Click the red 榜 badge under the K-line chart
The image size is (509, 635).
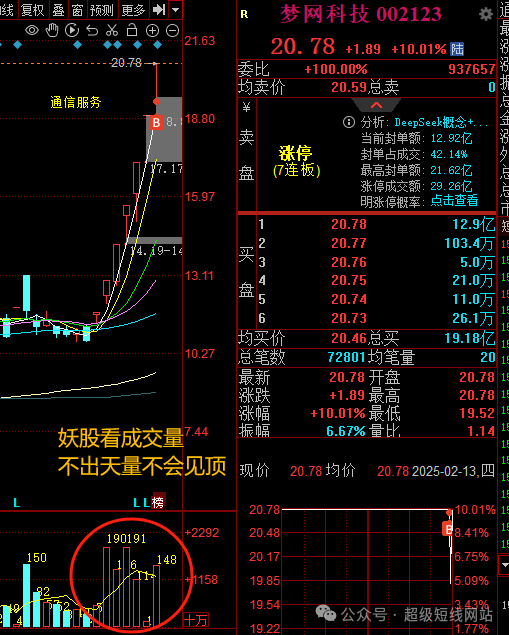tap(158, 503)
